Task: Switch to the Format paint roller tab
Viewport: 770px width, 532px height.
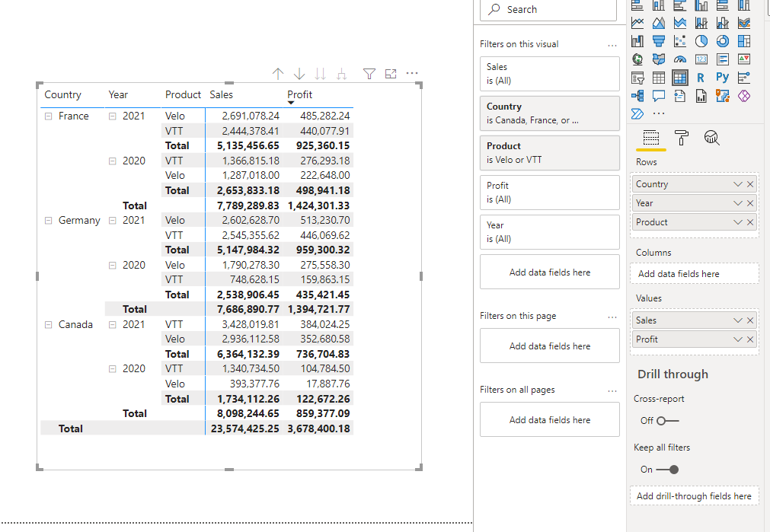Action: 682,139
